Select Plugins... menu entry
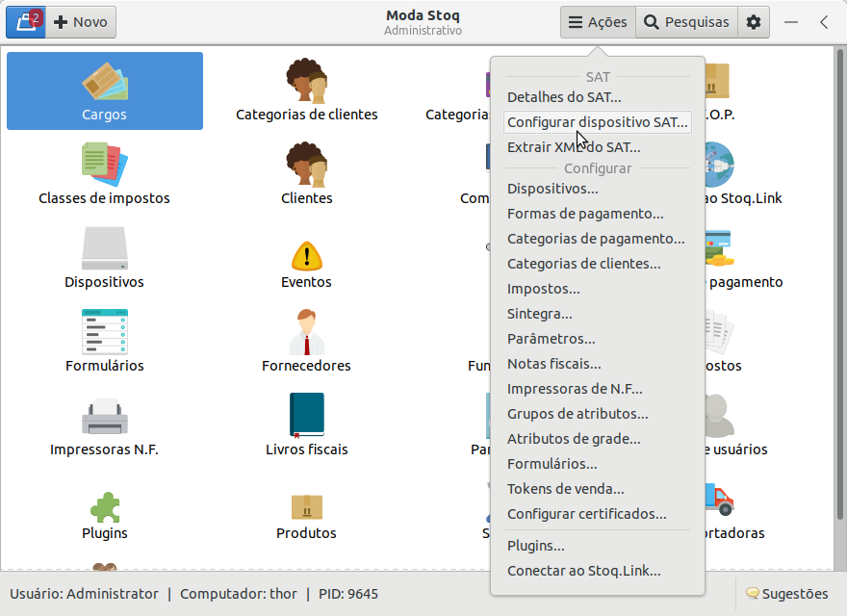The height and width of the screenshot is (616, 847). point(598,546)
